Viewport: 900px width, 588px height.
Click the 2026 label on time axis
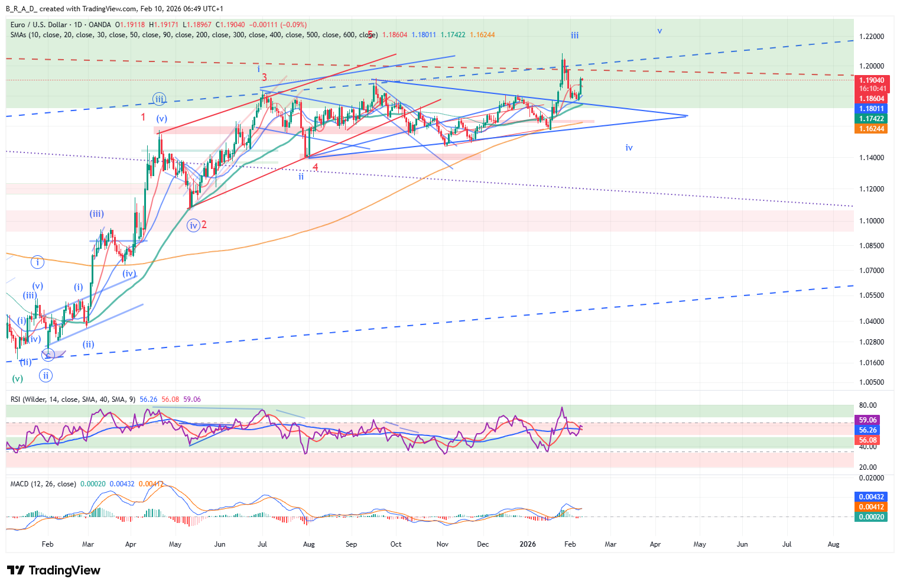528,544
